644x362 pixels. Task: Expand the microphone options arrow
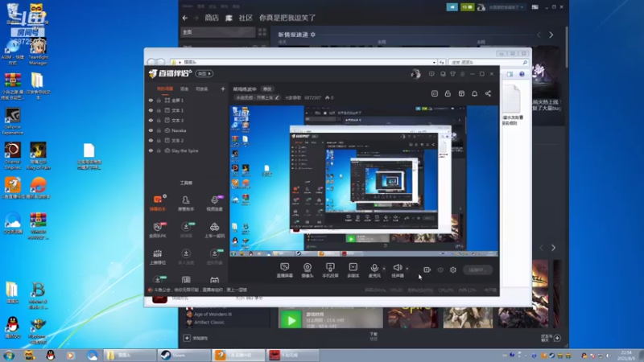[384, 269]
